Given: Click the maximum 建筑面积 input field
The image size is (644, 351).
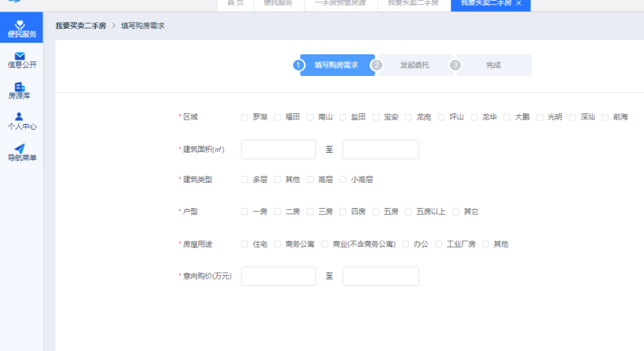Looking at the screenshot, I should coord(381,149).
